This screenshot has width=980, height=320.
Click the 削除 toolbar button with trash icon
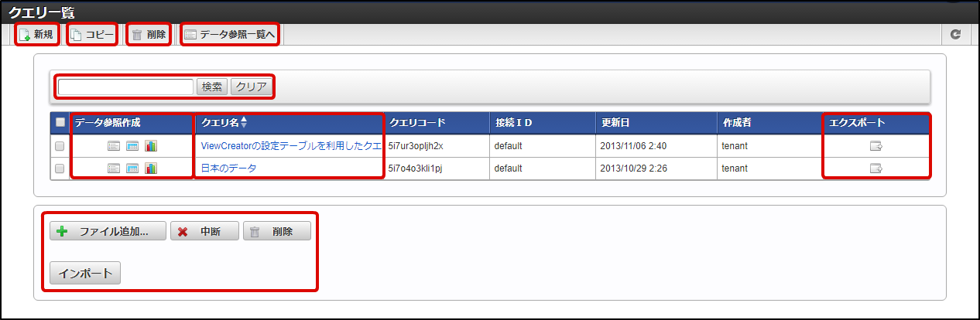click(x=148, y=35)
